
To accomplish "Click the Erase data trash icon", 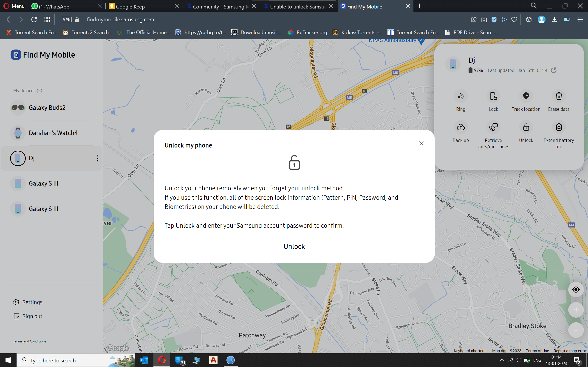I will tap(559, 96).
